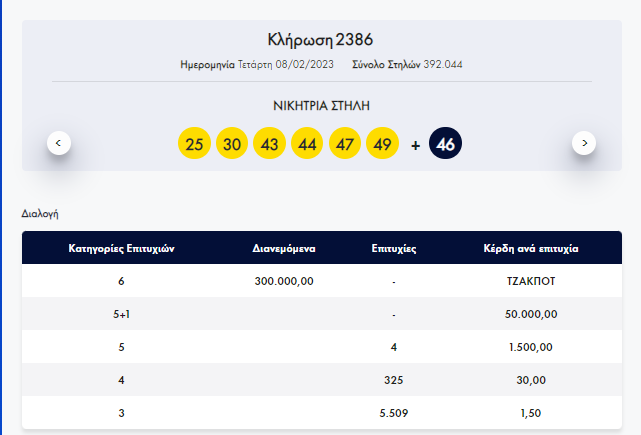The width and height of the screenshot is (641, 435).
Task: Select the yellow ball numbered 44
Action: 307,144
